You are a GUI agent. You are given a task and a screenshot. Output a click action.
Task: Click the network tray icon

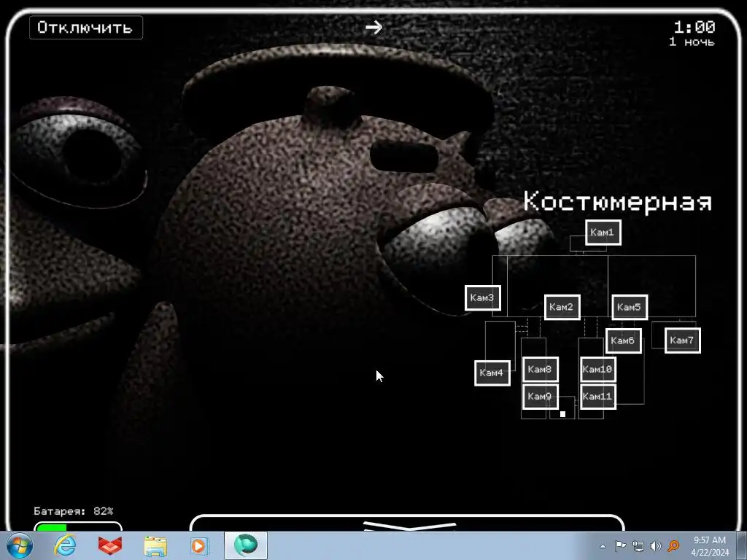tap(638, 545)
